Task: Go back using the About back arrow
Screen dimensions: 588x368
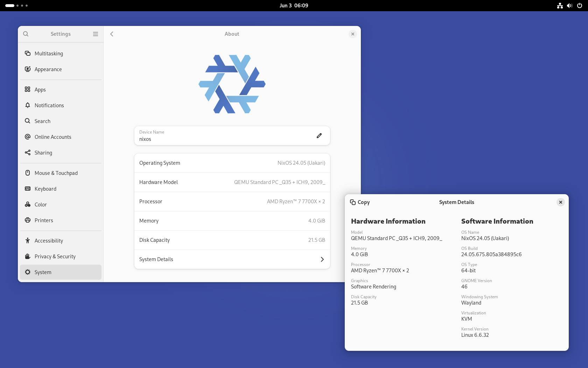Action: click(x=112, y=34)
